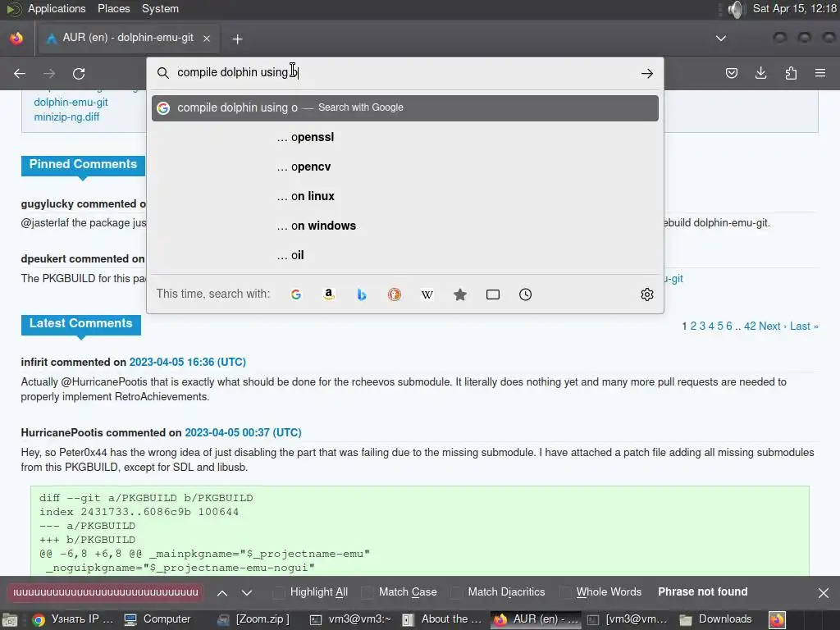
Task: Toggle the Match Diacritics checkbox
Action: 456,592
